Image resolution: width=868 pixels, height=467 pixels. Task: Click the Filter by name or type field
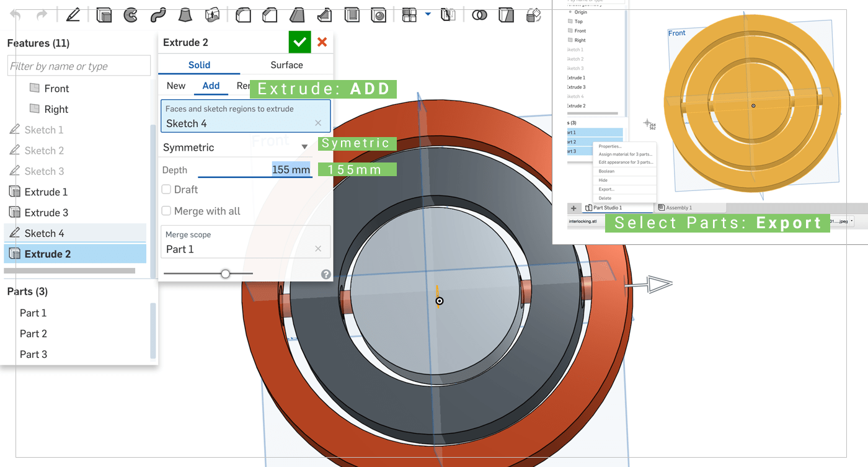coord(79,66)
